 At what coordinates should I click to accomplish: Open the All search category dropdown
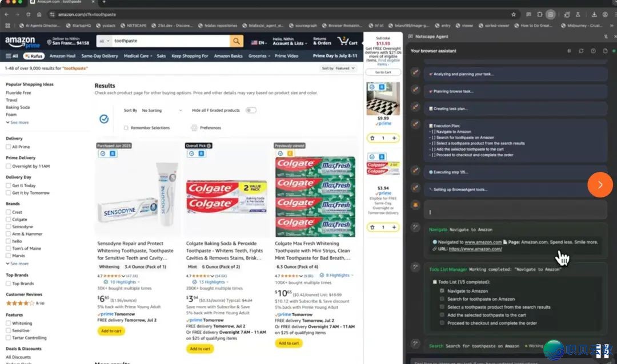click(x=105, y=41)
